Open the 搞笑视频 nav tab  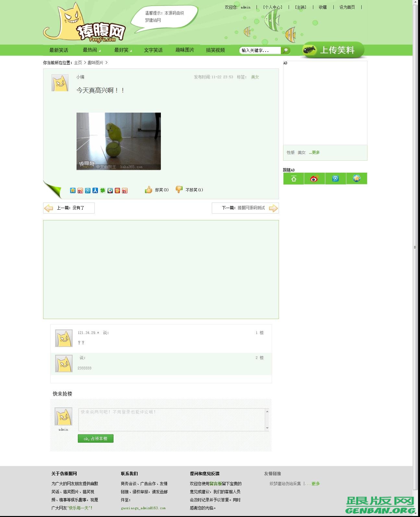click(215, 50)
